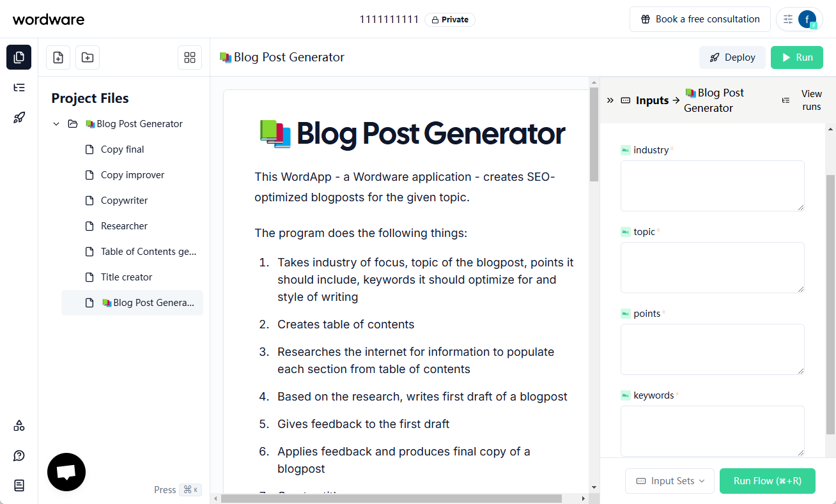
Task: Click into the industry input field
Action: tap(713, 186)
